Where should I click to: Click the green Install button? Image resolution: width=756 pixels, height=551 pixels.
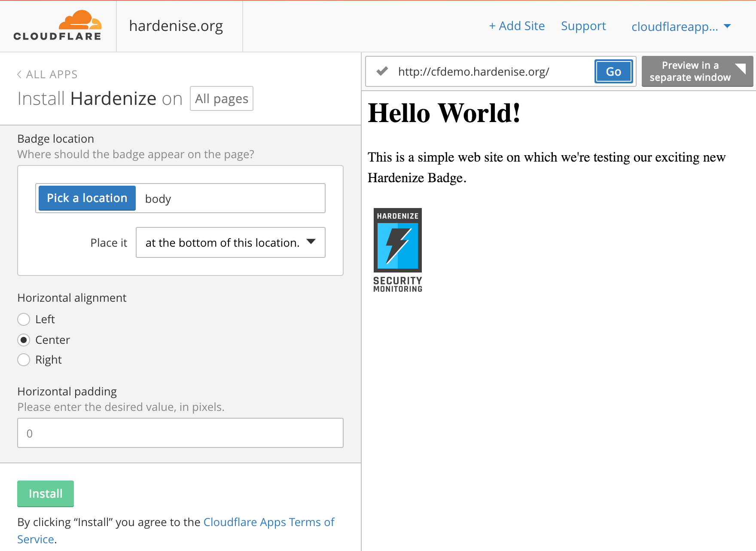[x=46, y=493]
